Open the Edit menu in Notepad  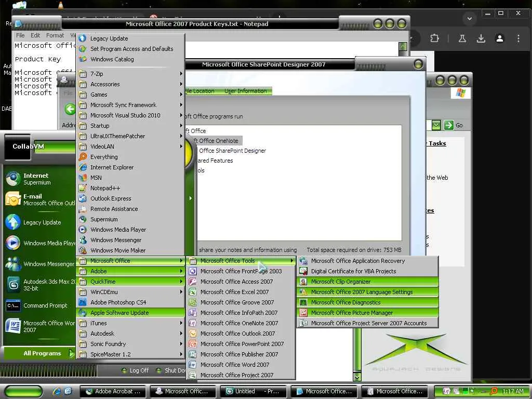pyautogui.click(x=35, y=35)
